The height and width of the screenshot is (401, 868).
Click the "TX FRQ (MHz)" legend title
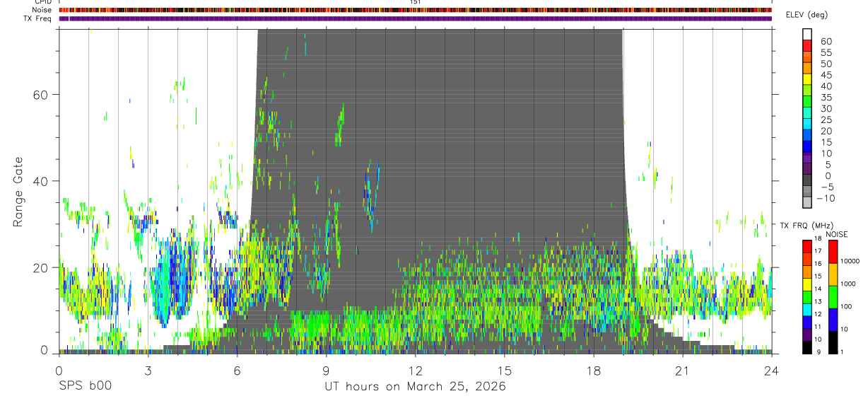807,225
